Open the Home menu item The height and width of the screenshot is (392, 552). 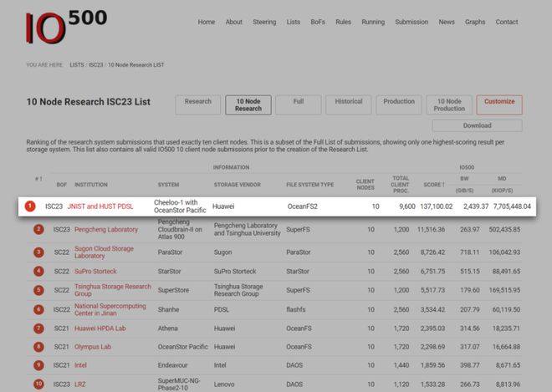[207, 22]
